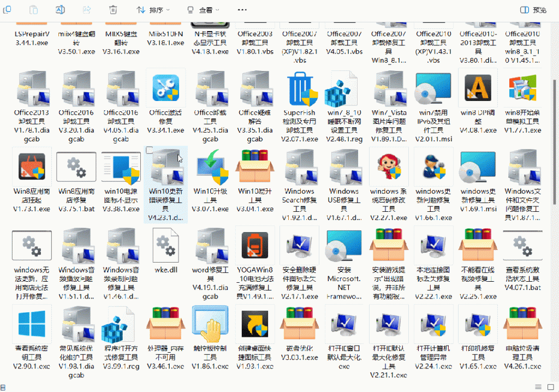Select the windows更新修复工具 V1.69.1.msi icon

(478, 168)
